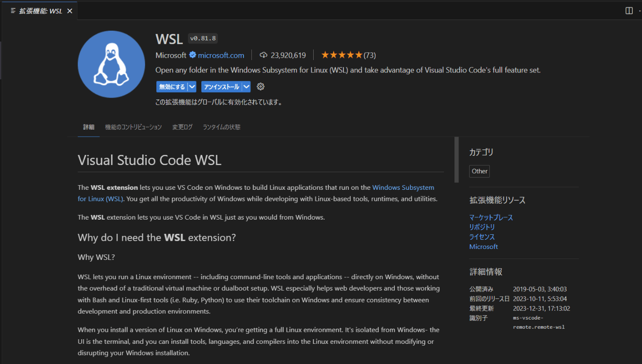
Task: Switch to the 変更ログ tab
Action: tap(183, 127)
